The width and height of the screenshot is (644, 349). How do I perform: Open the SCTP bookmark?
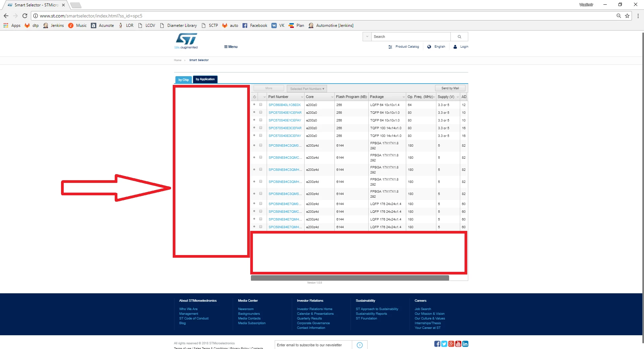[210, 26]
